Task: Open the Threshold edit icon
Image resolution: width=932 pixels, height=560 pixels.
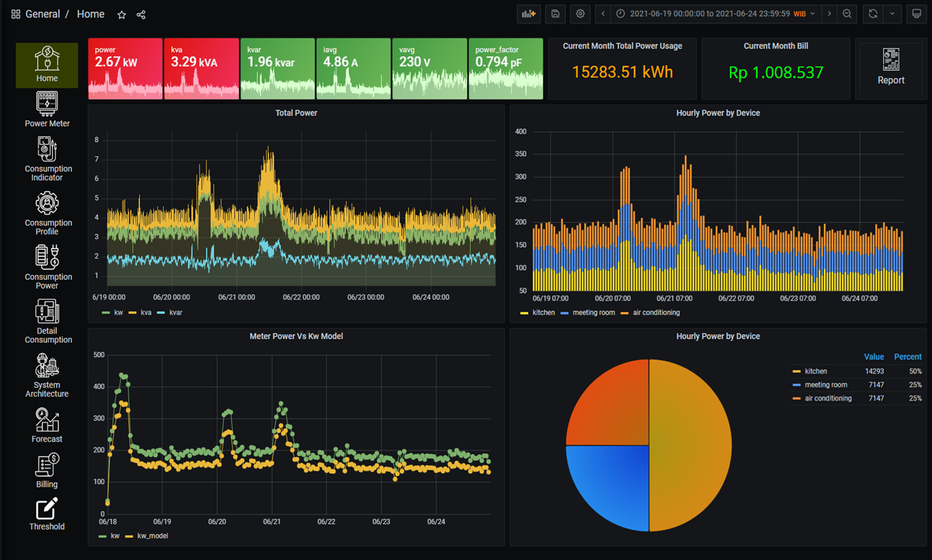Action: pyautogui.click(x=47, y=508)
